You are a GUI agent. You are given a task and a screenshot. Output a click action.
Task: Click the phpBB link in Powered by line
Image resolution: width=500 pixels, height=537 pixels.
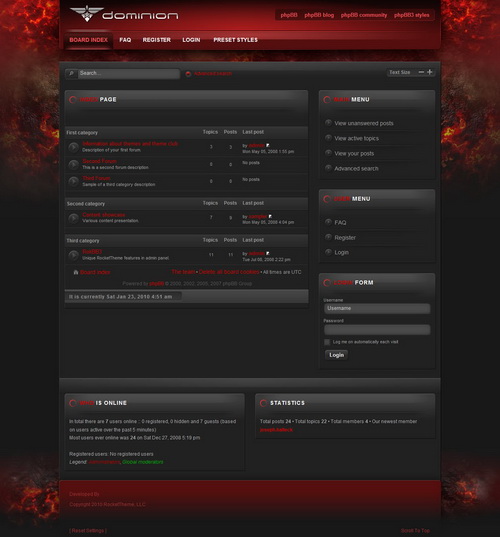click(157, 284)
